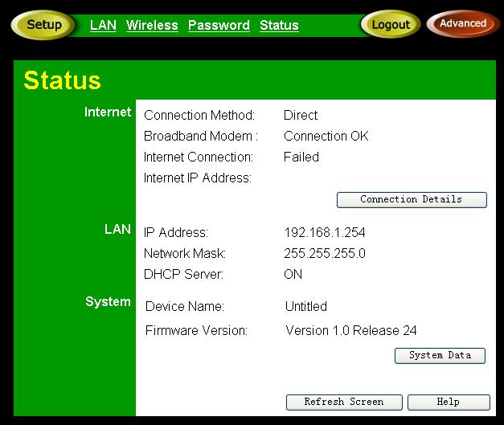Click the 'Broadband Modem :' label
This screenshot has height=425, width=504.
(x=201, y=136)
